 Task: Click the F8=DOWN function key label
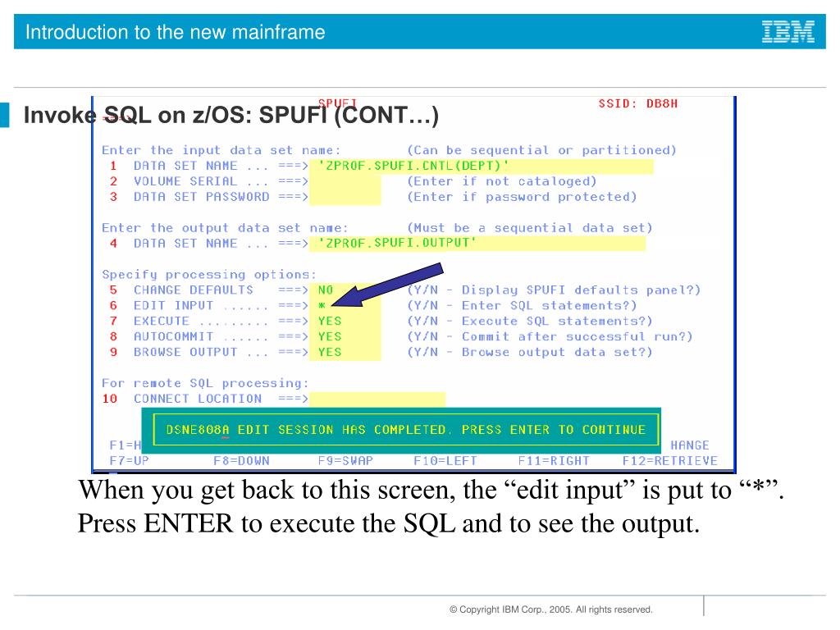tap(241, 461)
